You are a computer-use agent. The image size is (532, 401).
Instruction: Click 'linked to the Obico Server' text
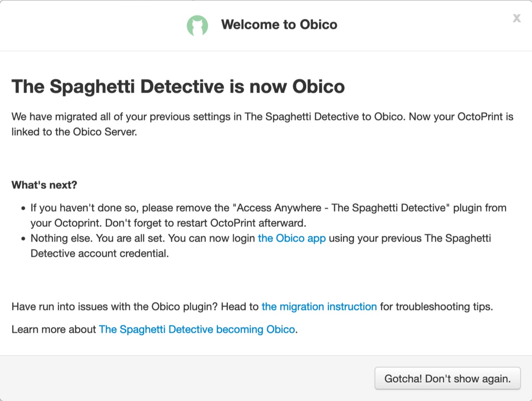[x=74, y=132]
